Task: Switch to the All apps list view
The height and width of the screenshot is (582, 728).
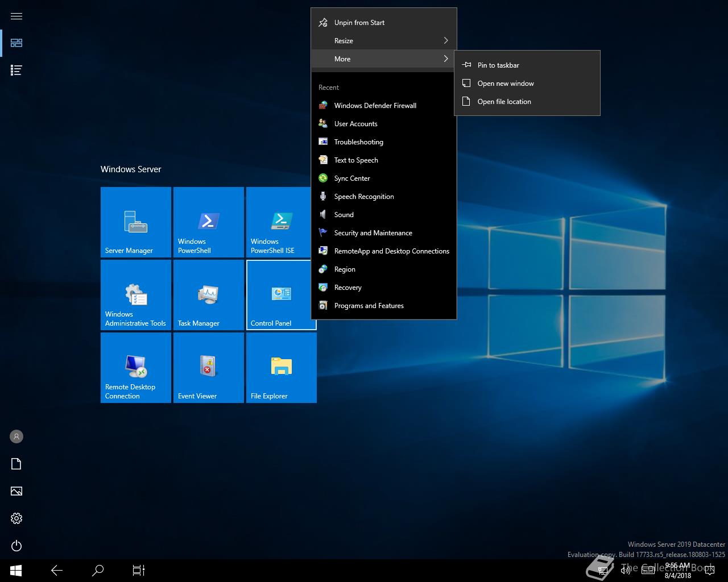Action: (16, 70)
